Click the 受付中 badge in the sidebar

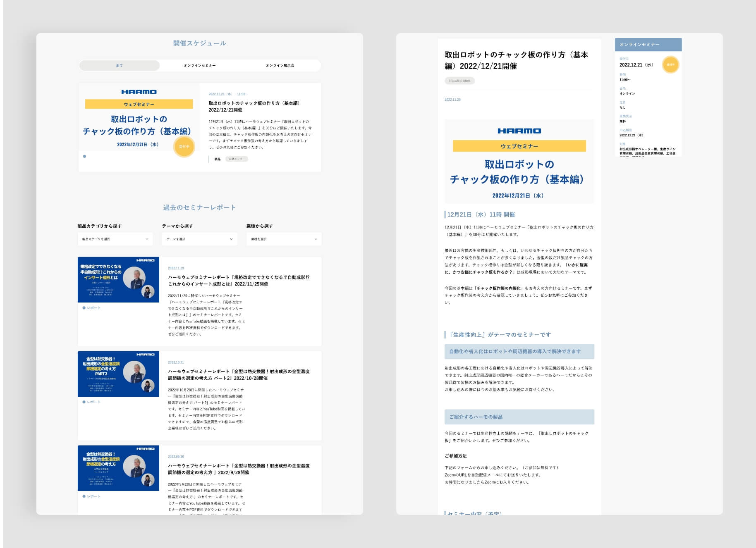pyautogui.click(x=670, y=64)
